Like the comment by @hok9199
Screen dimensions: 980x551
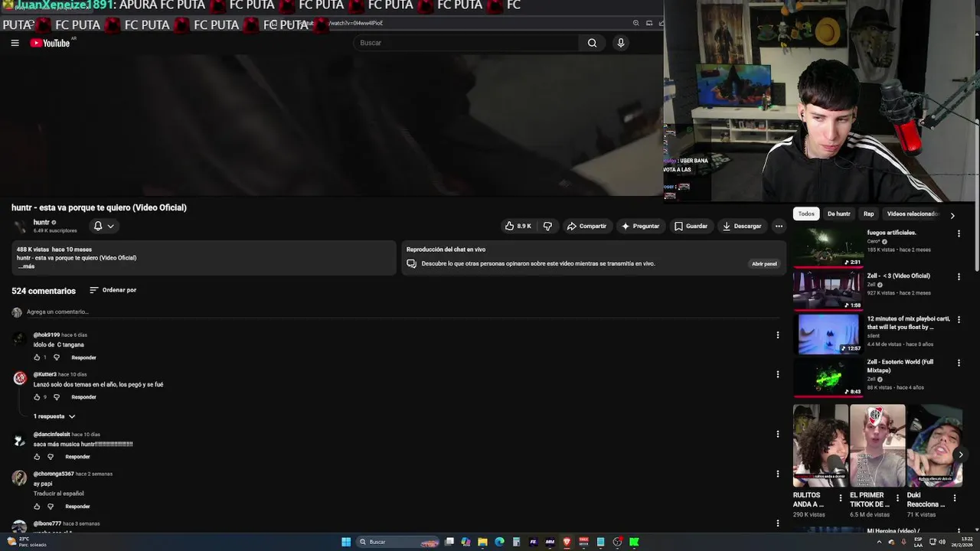37,357
